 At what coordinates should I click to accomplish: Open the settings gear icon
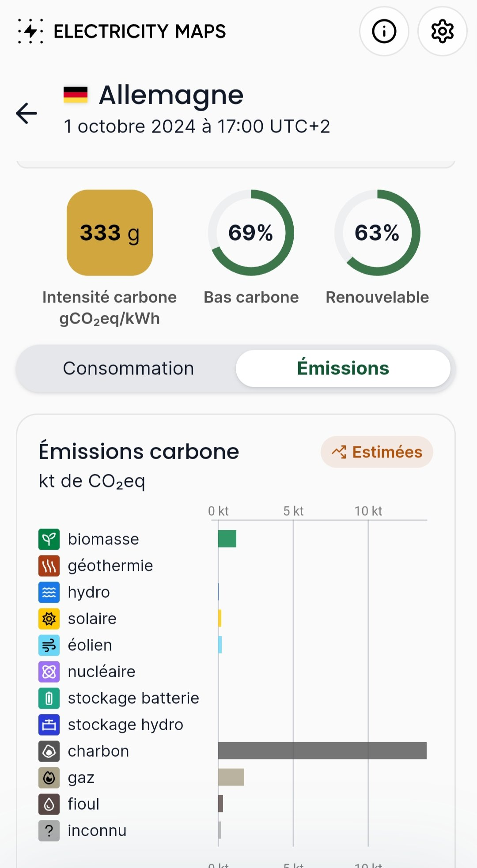tap(442, 31)
